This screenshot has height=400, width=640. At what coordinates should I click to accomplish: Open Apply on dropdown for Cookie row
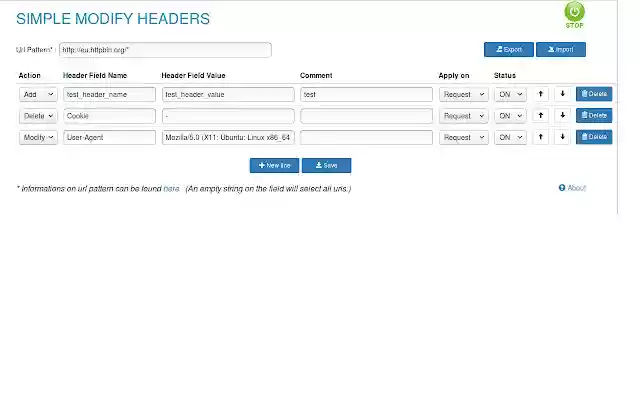(464, 116)
